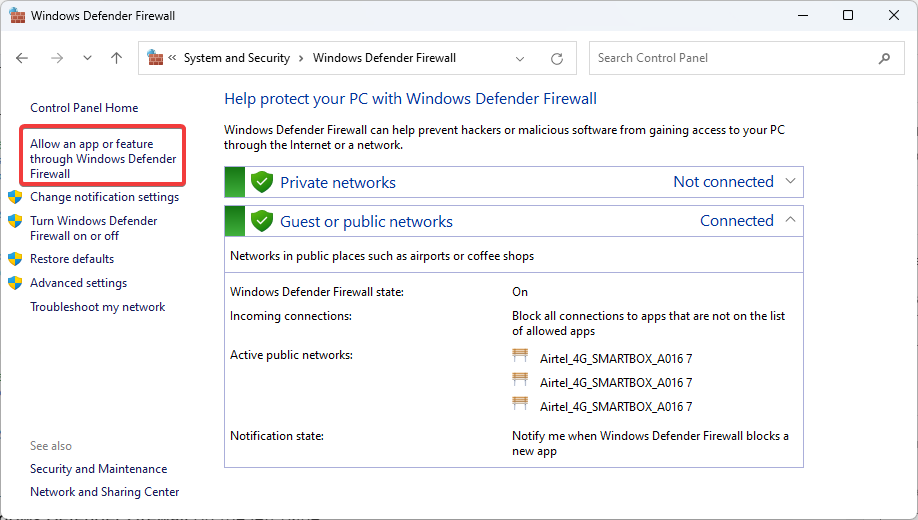This screenshot has width=918, height=520.
Task: Minimize the Windows Defender Firewall window
Action: click(803, 15)
